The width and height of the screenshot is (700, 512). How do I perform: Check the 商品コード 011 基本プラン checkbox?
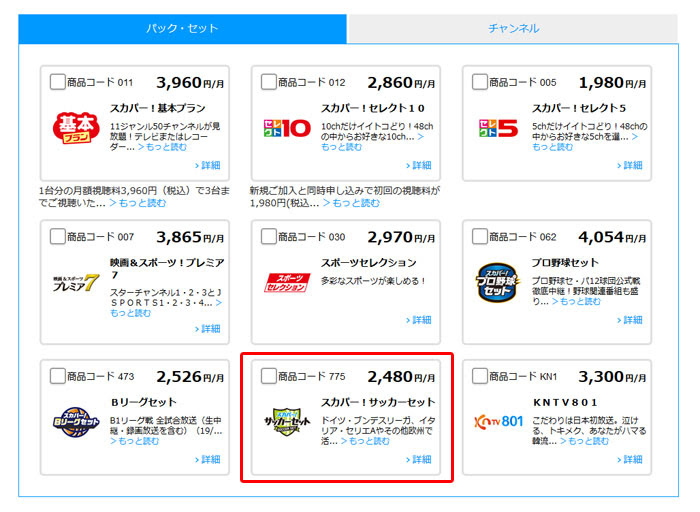(x=58, y=82)
